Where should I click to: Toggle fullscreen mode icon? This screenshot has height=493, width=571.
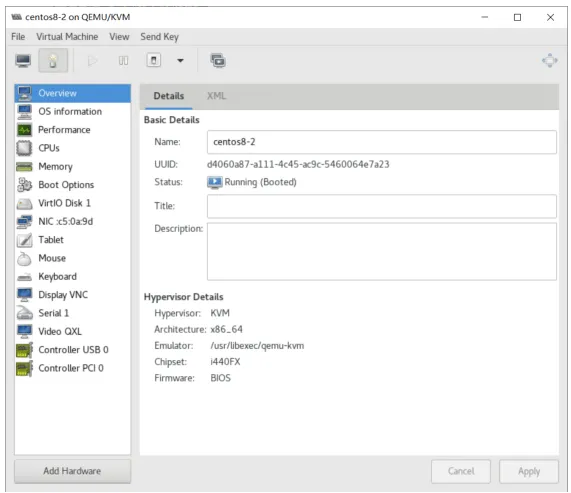[x=550, y=60]
